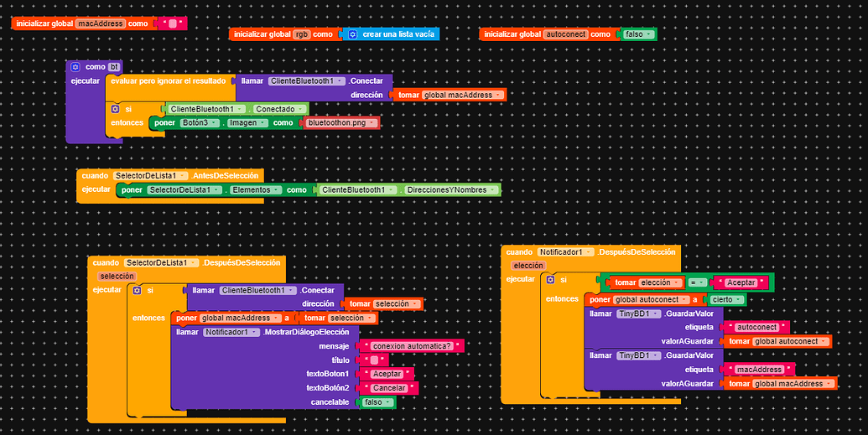
Task: Open the 'falso' dropdown in autoconect initializer
Action: pos(639,34)
